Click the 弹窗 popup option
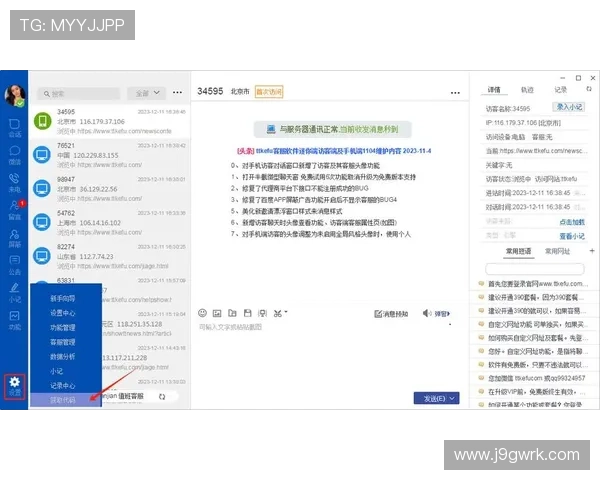The height and width of the screenshot is (480, 600). [x=442, y=314]
